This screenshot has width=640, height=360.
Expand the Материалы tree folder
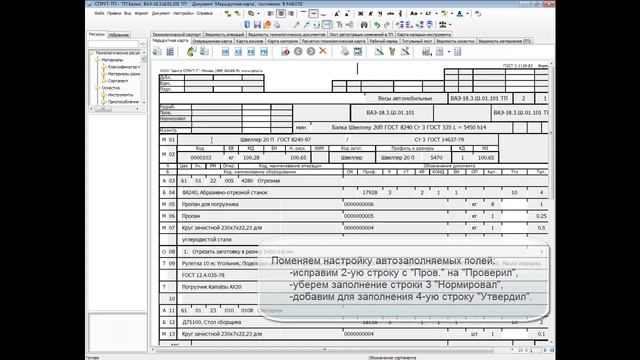tap(98, 60)
